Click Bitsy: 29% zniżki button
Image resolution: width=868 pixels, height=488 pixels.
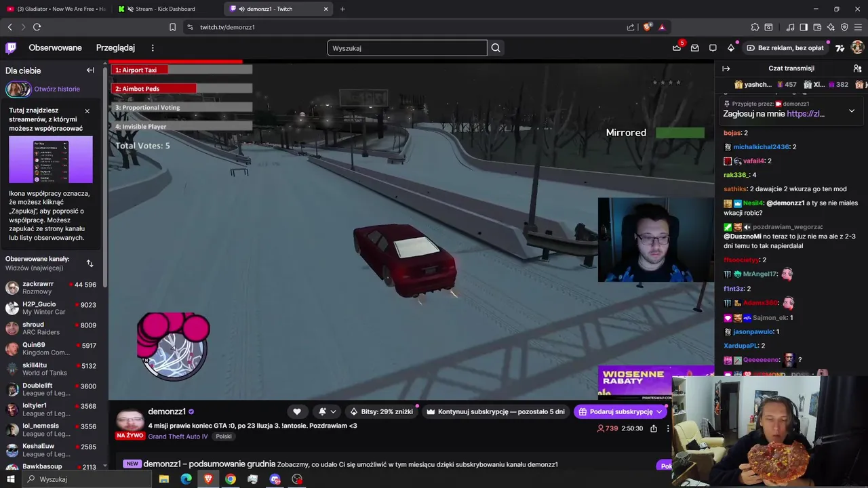pos(381,411)
